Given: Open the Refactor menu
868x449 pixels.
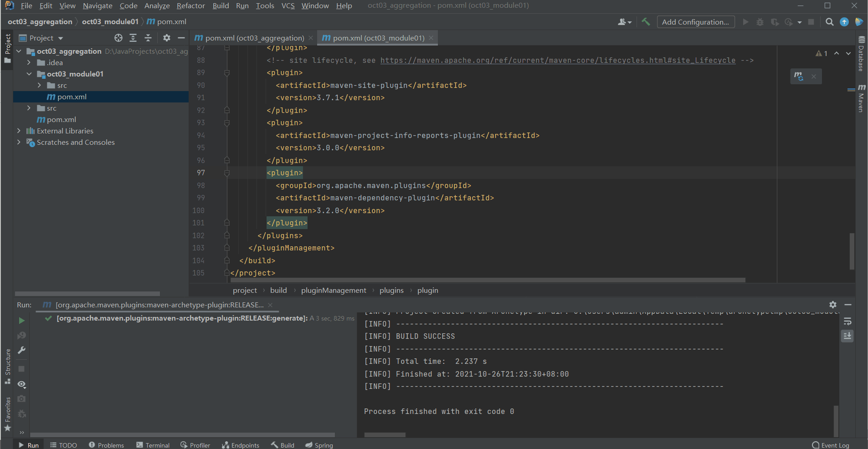Looking at the screenshot, I should (191, 5).
